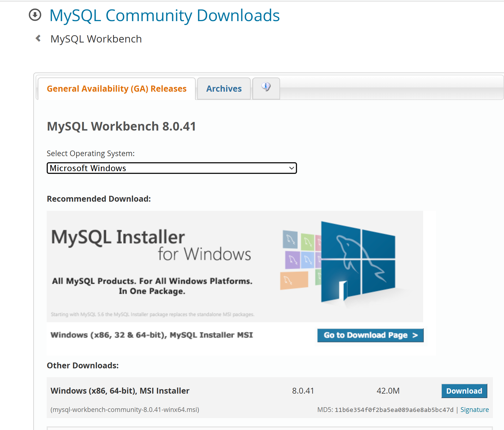The height and width of the screenshot is (430, 504).
Task: Open the information bubble icon tab
Action: (266, 88)
